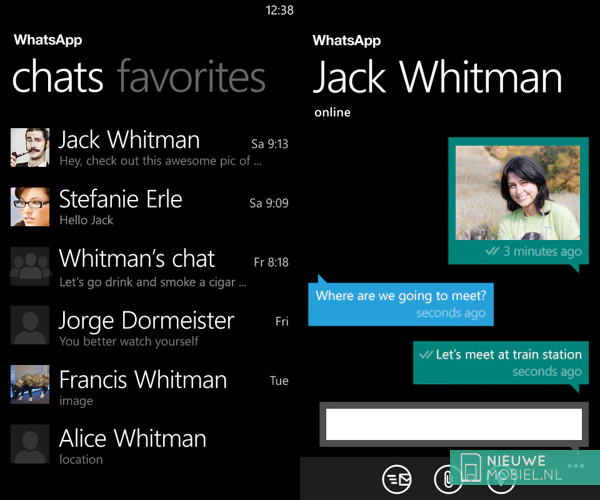Image resolution: width=600 pixels, height=500 pixels.
Task: Tap the 'You better watch yourself' preview
Action: (x=129, y=341)
